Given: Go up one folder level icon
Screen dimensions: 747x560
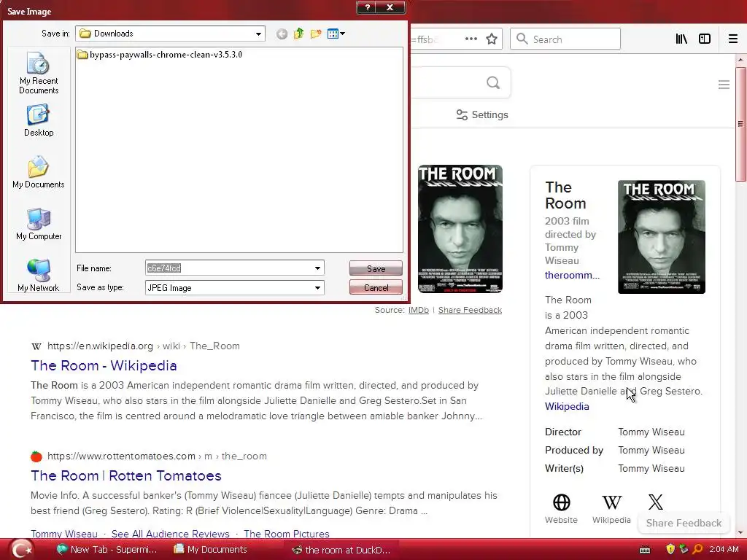Looking at the screenshot, I should [298, 34].
